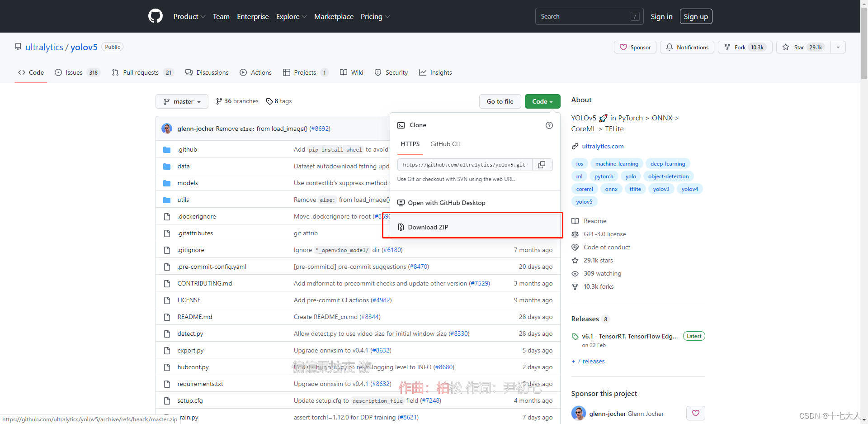The width and height of the screenshot is (868, 424).
Task: Copy the clone URL with the clipboard icon
Action: (542, 165)
